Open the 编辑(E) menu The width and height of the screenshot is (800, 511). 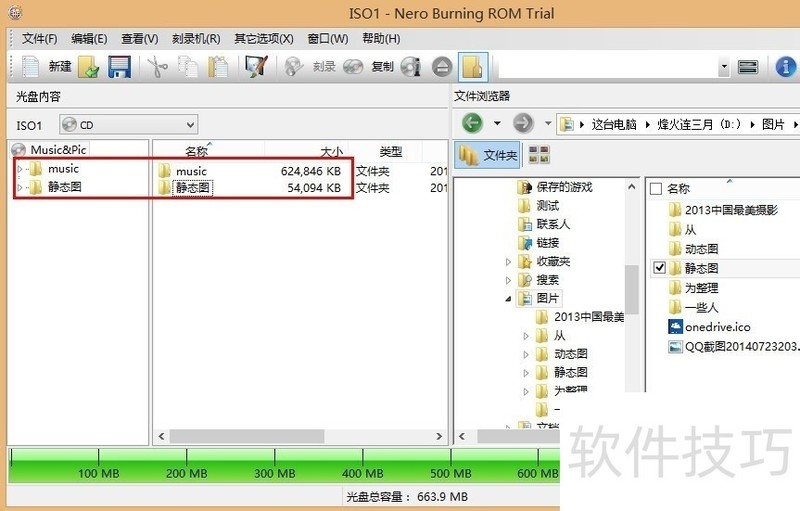point(89,39)
